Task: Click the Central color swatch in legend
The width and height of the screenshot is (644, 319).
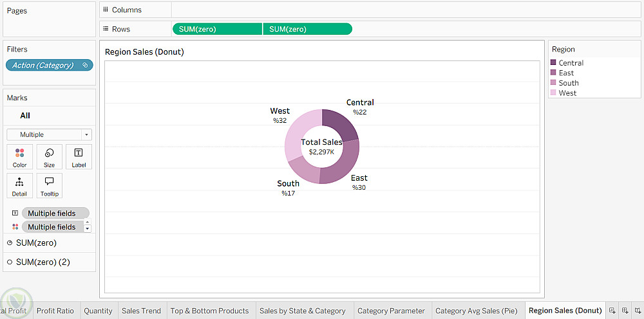Action: [x=553, y=63]
